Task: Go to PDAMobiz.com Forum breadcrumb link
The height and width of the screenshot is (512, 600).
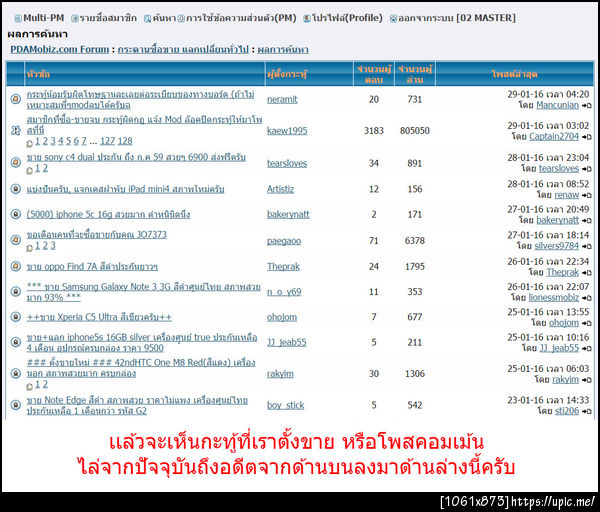Action: point(60,49)
